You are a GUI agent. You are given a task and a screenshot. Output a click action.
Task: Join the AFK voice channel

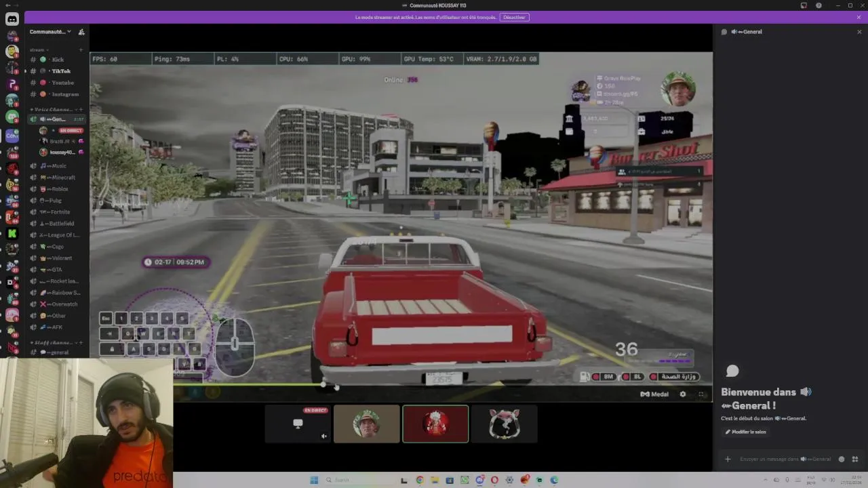click(57, 327)
